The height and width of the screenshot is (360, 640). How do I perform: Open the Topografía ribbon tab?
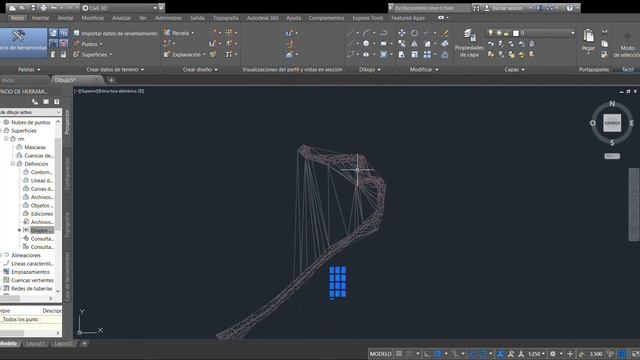[x=226, y=18]
